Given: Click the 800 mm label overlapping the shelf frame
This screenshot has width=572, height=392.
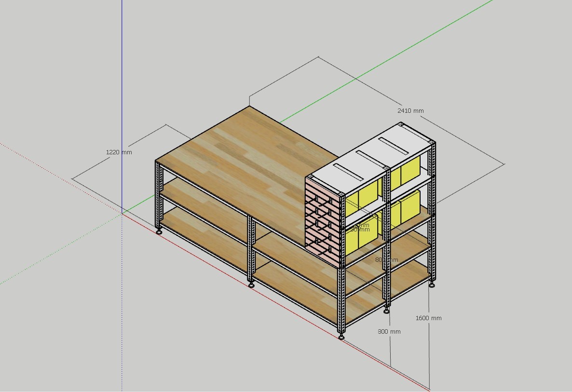Looking at the screenshot, I should coord(387,259).
